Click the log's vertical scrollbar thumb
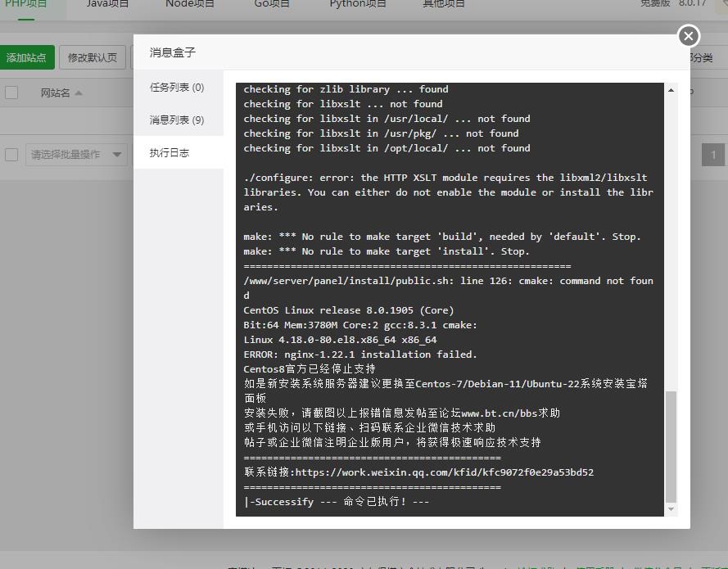Image resolution: width=728 pixels, height=569 pixels. tap(671, 447)
